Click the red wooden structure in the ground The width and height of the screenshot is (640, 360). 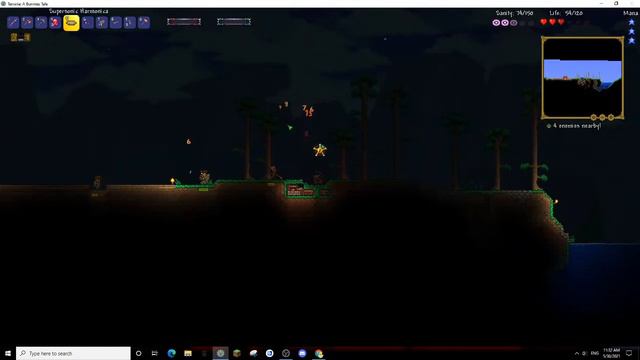(300, 191)
